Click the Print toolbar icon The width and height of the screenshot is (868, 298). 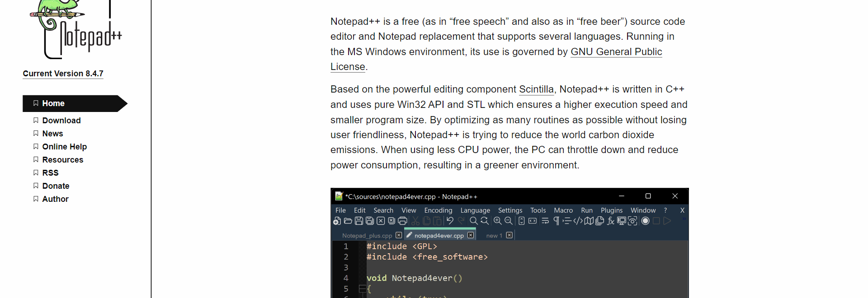click(402, 221)
